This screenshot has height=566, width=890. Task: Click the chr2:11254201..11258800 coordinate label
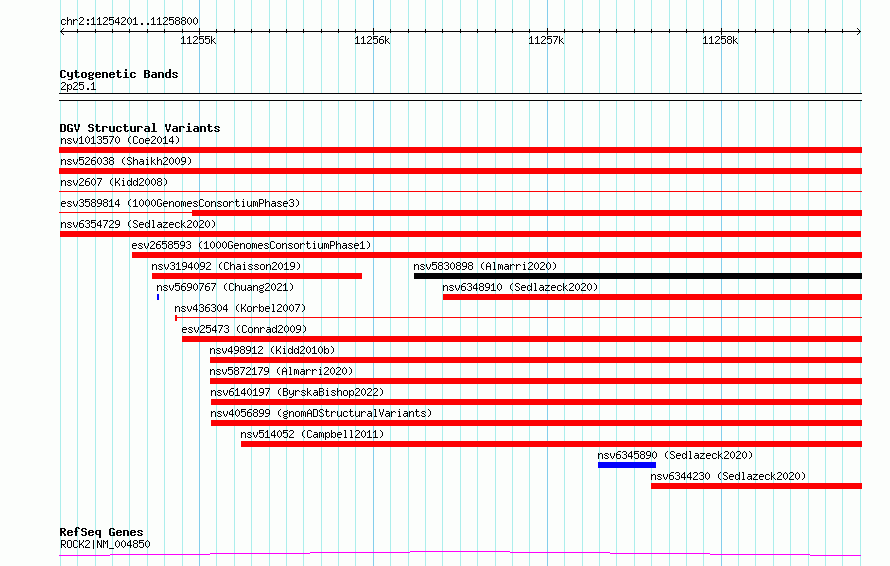pyautogui.click(x=129, y=22)
